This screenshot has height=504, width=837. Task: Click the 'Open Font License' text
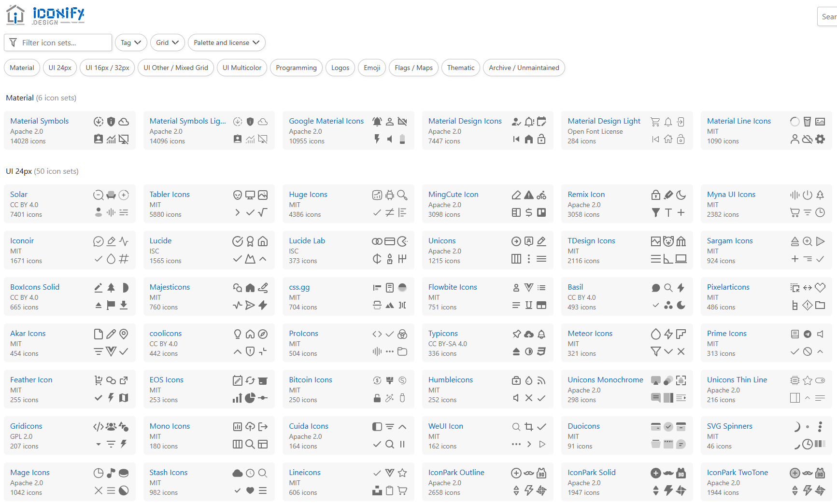[595, 131]
